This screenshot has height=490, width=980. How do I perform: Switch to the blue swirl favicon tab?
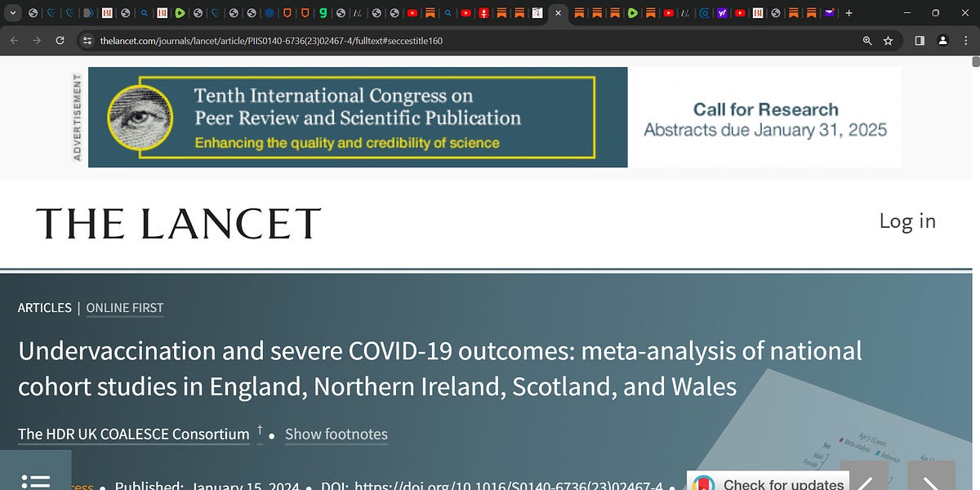pyautogui.click(x=703, y=13)
